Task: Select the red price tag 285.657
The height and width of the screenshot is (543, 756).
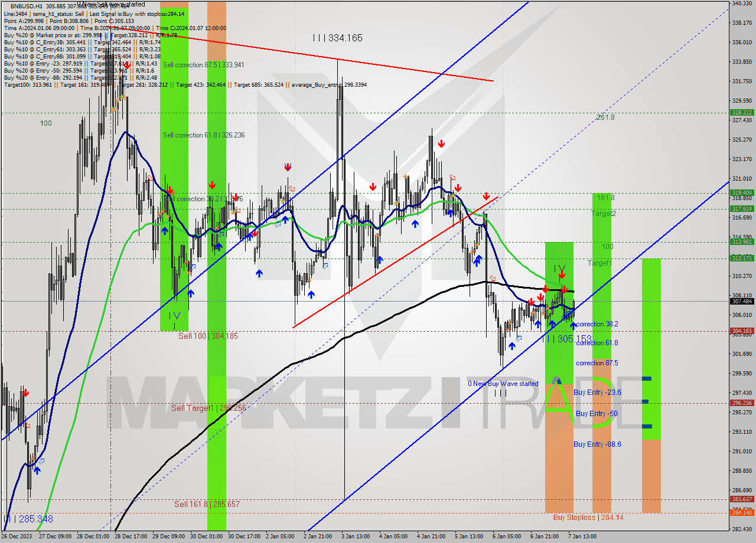Action: click(x=742, y=499)
